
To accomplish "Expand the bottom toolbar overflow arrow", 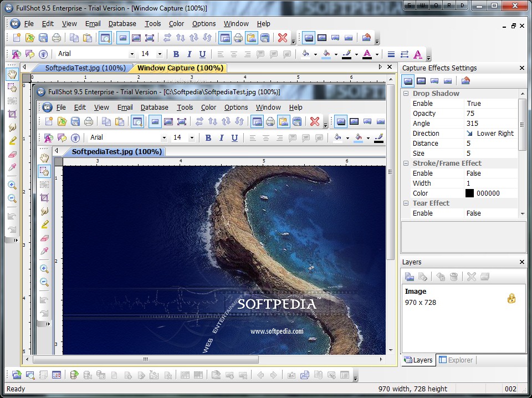I will [x=355, y=379].
